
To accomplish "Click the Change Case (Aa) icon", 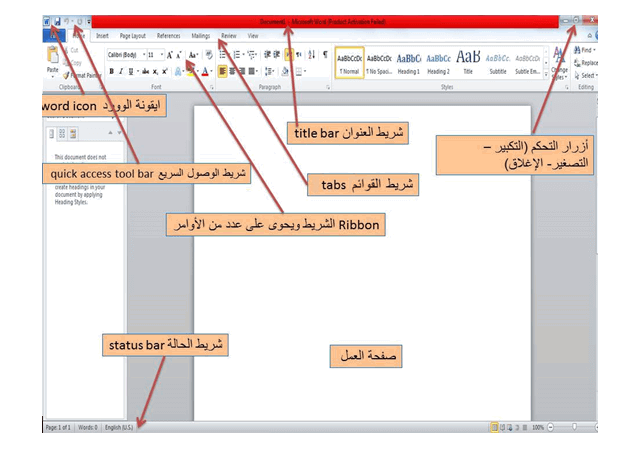I will (x=192, y=54).
